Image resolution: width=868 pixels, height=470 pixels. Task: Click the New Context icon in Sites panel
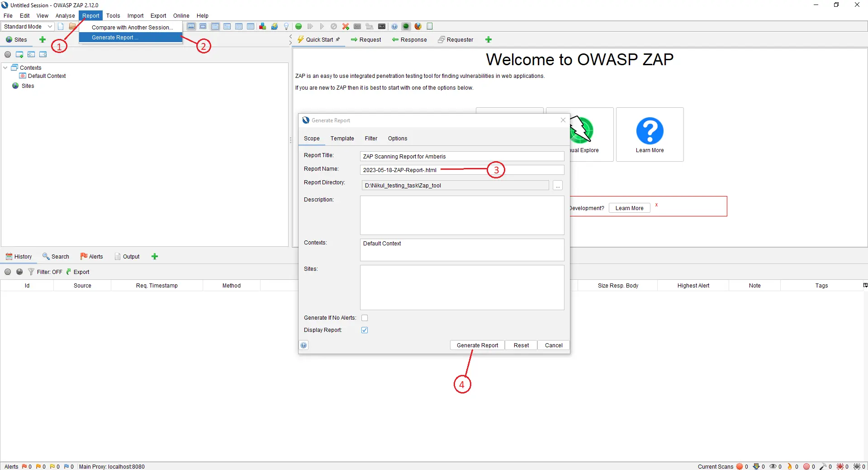click(x=19, y=54)
